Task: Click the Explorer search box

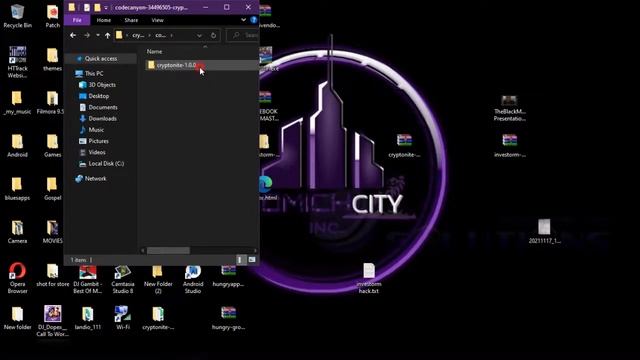Action: click(243, 36)
